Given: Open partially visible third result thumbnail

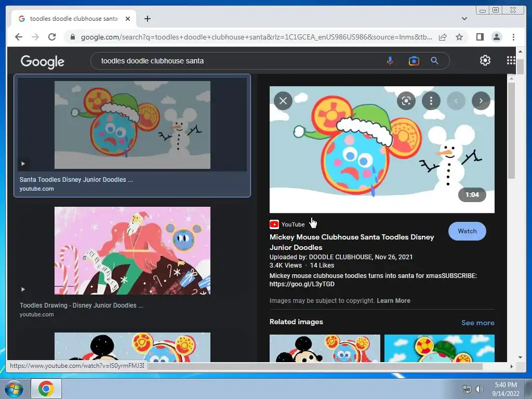Looking at the screenshot, I should [x=132, y=347].
